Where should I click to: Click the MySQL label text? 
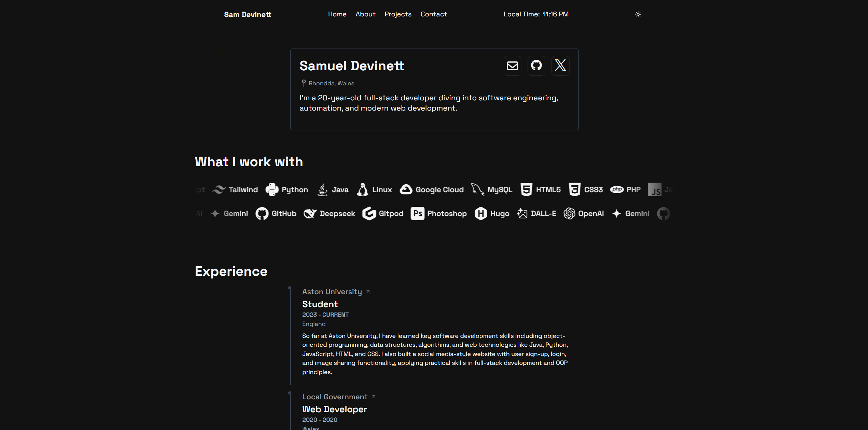click(500, 190)
